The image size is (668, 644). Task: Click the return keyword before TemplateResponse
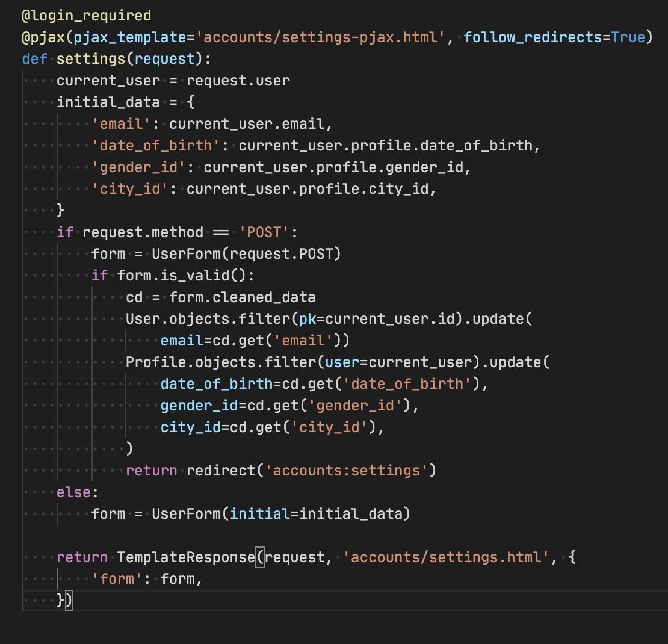(82, 557)
